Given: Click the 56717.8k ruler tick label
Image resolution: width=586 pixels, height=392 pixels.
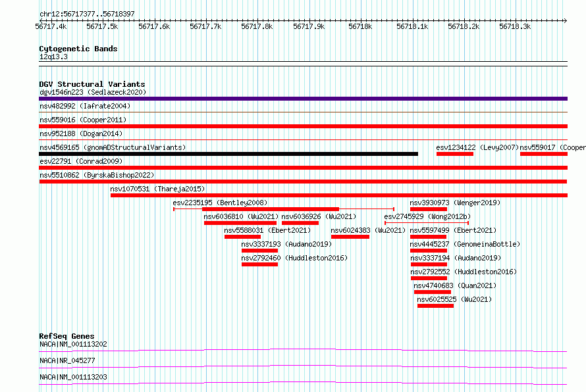Looking at the screenshot, I should [x=257, y=26].
